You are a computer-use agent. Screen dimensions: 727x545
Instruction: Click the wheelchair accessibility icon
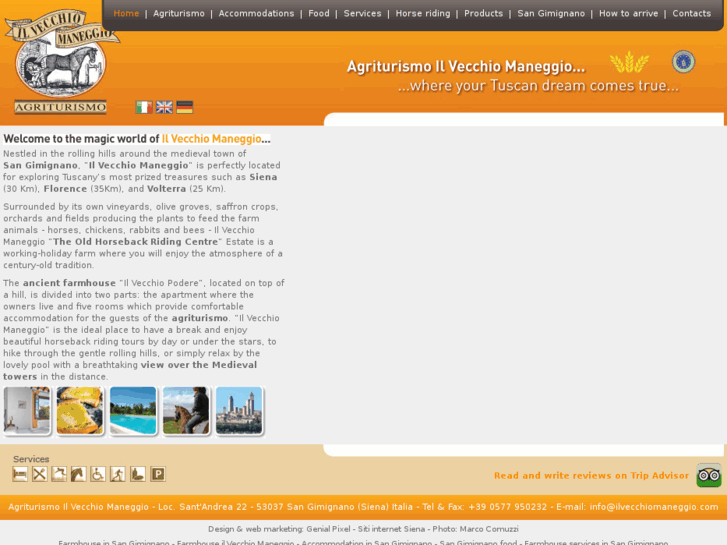(x=98, y=474)
